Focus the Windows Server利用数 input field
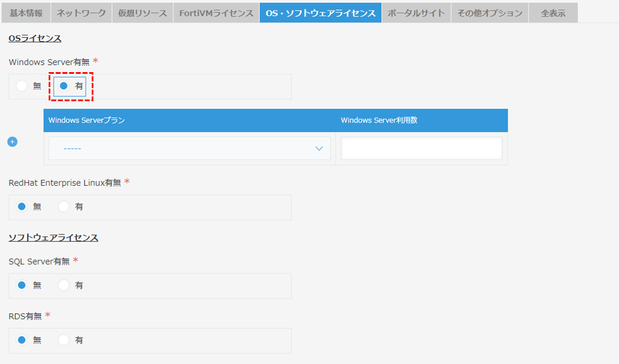The width and height of the screenshot is (619, 364). pyautogui.click(x=422, y=148)
